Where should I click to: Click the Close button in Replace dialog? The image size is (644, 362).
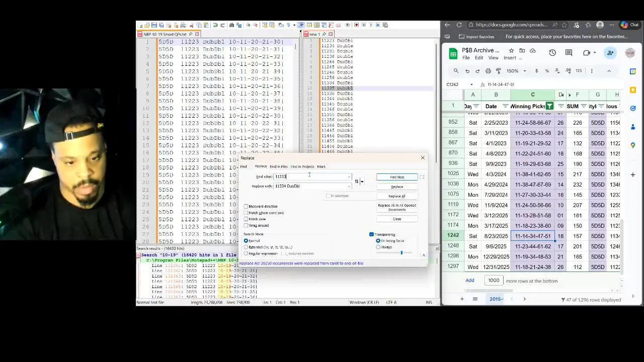(397, 219)
